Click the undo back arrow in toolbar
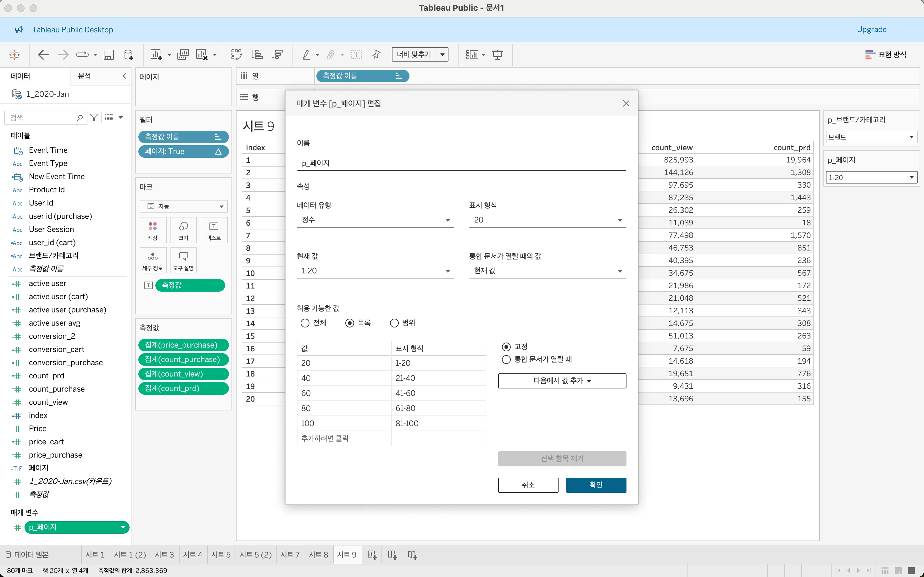This screenshot has width=924, height=577. (x=43, y=55)
